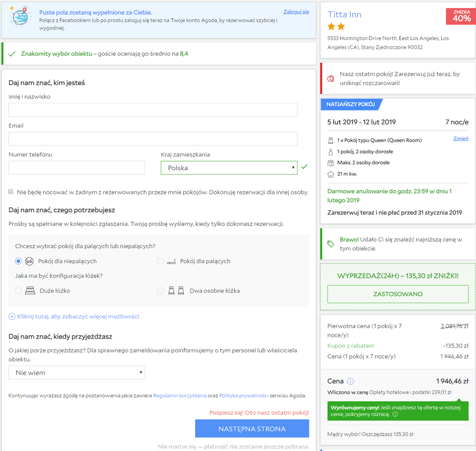This screenshot has height=451, width=476.
Task: Open the arrival time dropdown showing Nie wiem
Action: pyautogui.click(x=77, y=372)
